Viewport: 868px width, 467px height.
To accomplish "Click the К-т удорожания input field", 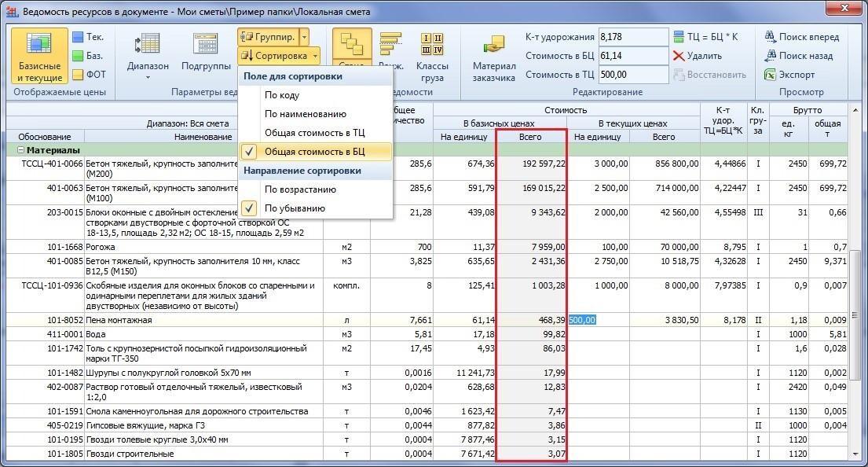I will [x=632, y=37].
